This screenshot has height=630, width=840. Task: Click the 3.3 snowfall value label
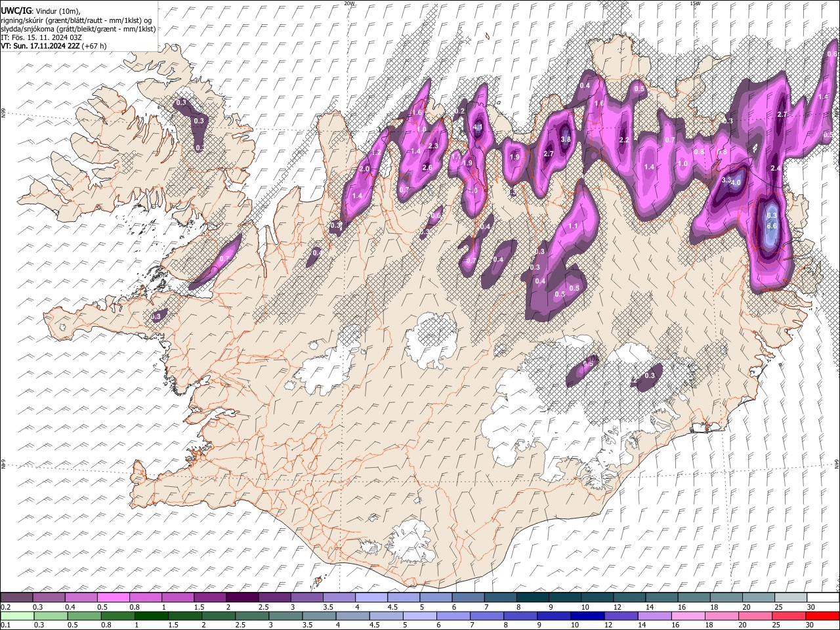726,180
